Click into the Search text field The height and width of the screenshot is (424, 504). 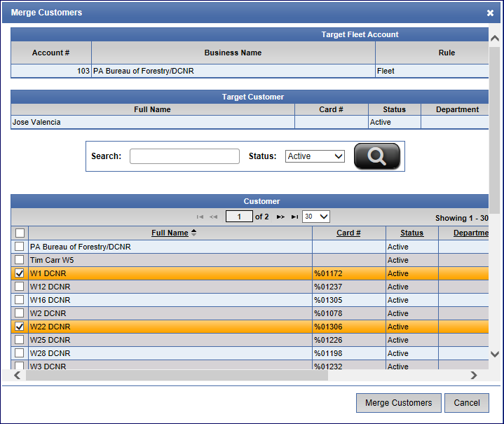pos(184,156)
